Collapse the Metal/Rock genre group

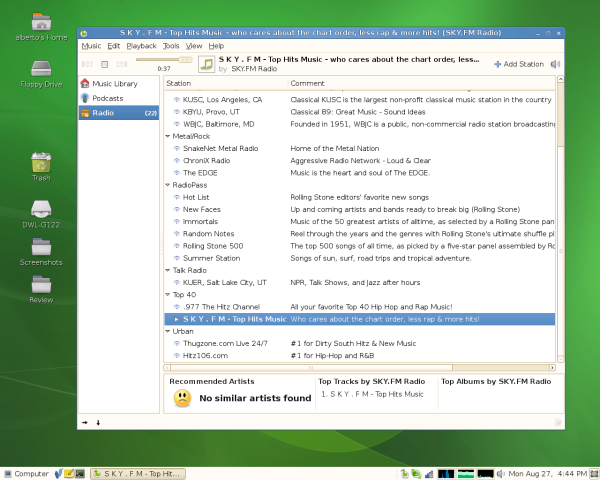(168, 136)
